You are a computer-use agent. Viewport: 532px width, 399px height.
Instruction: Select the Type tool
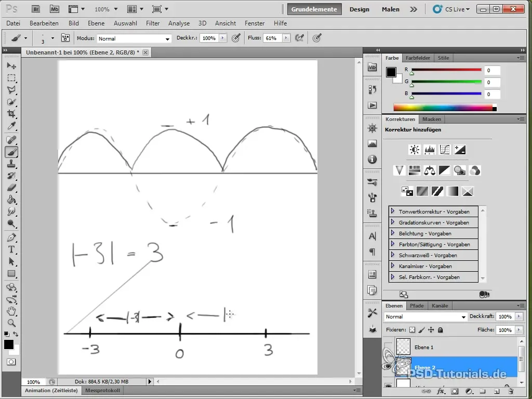(11, 249)
